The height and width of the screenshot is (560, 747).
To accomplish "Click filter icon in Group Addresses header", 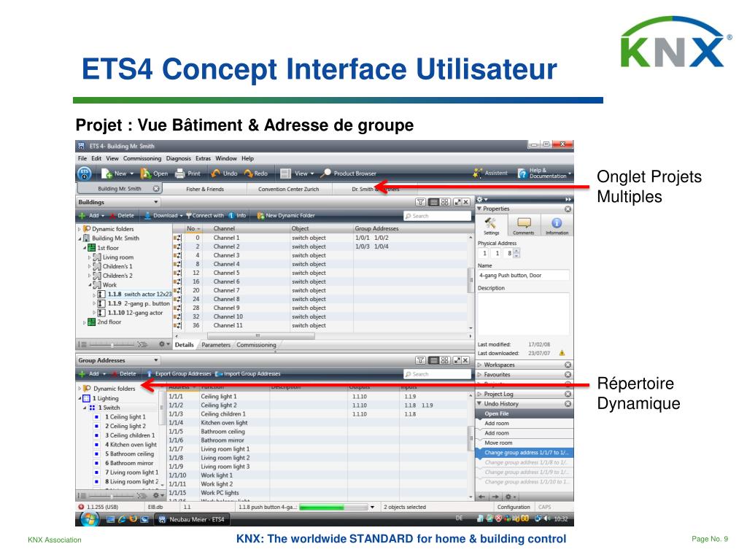I will tap(421, 360).
